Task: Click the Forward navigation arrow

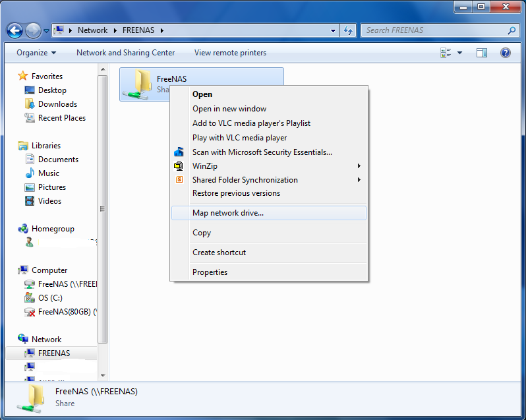Action: pos(32,31)
